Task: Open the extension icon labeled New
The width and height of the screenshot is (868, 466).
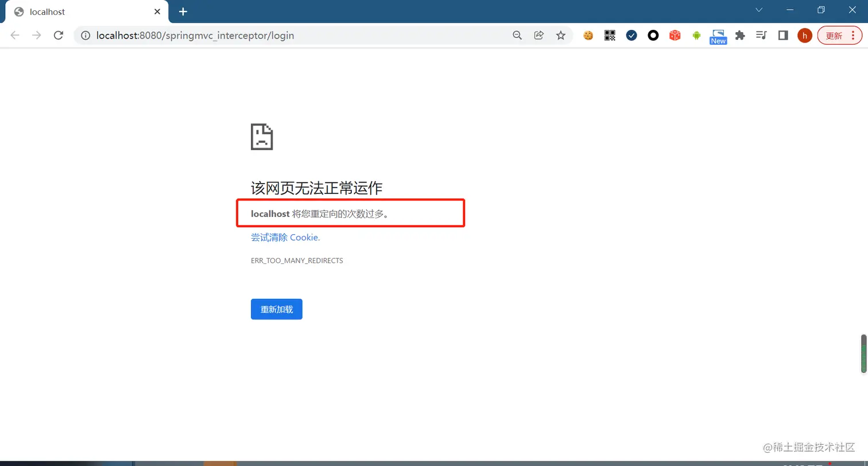Action: click(x=718, y=37)
